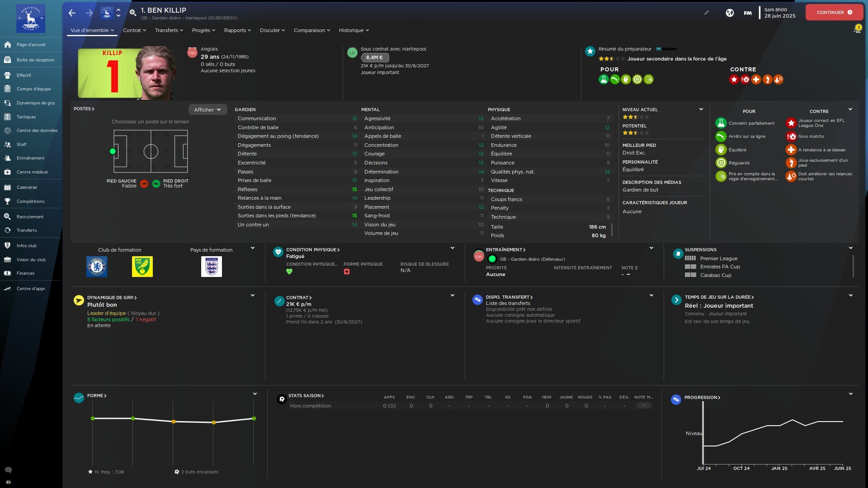
Task: Open the world globe icon
Action: tap(730, 13)
